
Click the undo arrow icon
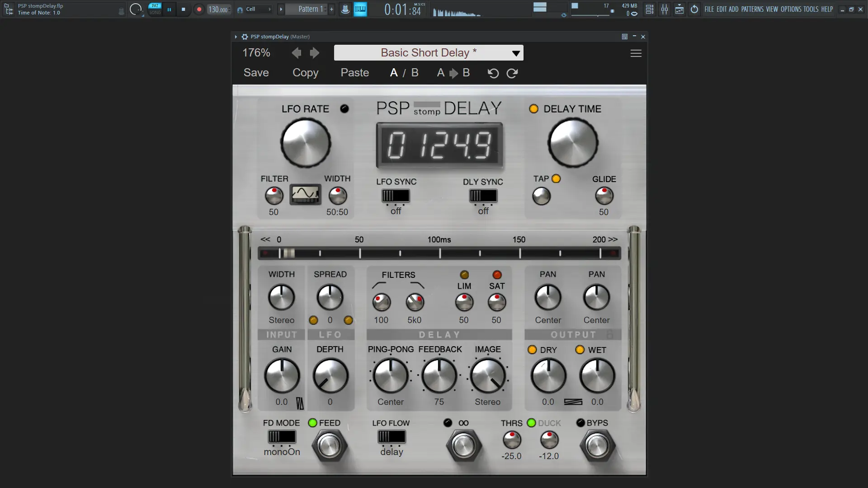click(493, 73)
